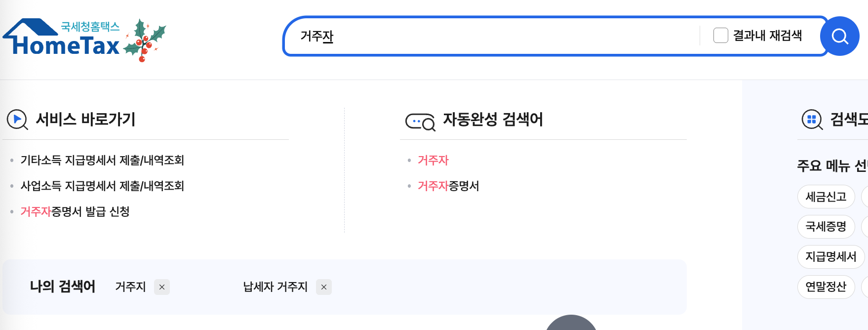
Task: Click the blue search magnifier icon
Action: tap(839, 36)
